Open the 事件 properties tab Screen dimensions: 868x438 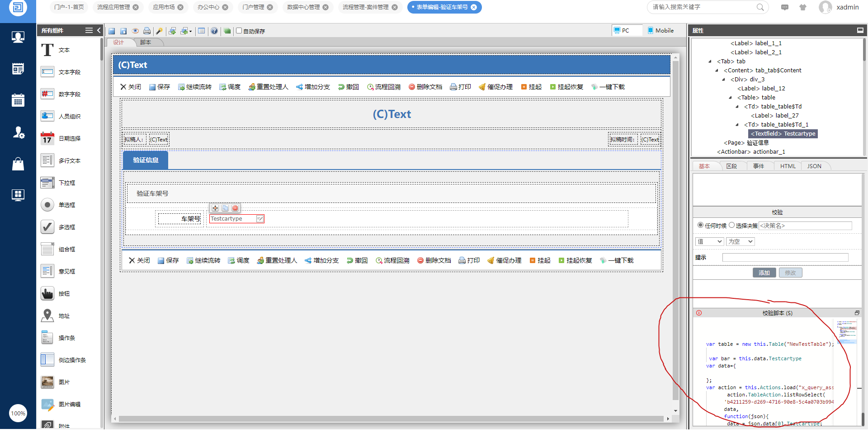click(759, 166)
